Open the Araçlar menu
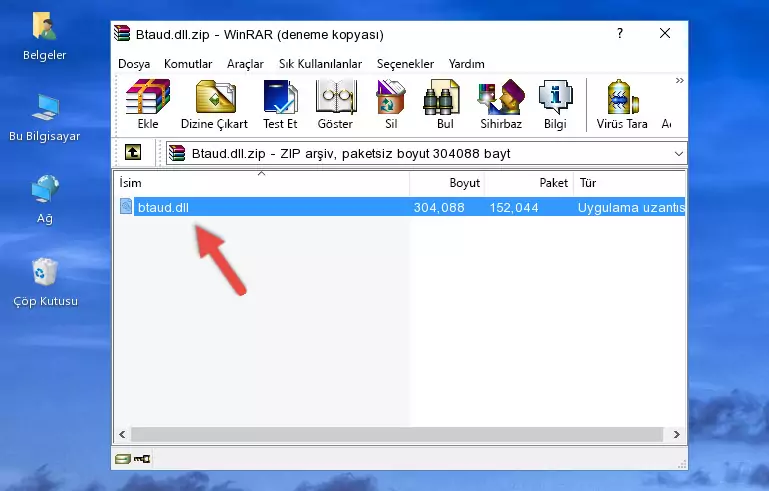Viewport: 769px width, 491px height. (245, 64)
